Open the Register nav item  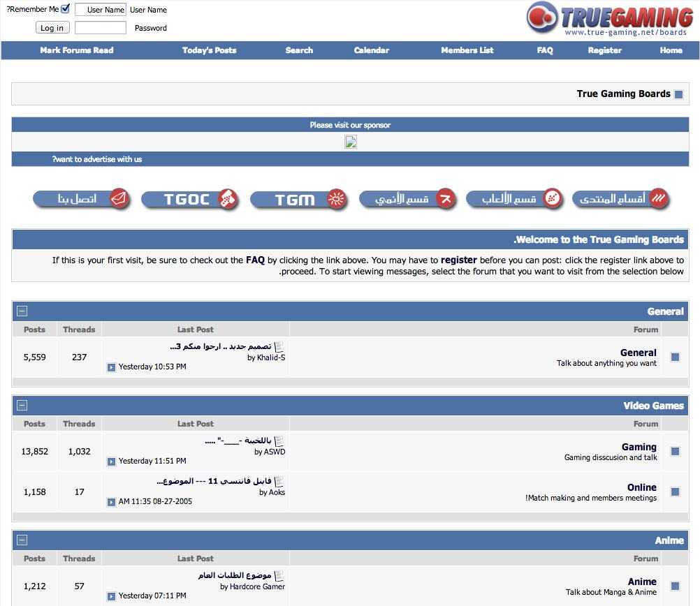[x=605, y=50]
